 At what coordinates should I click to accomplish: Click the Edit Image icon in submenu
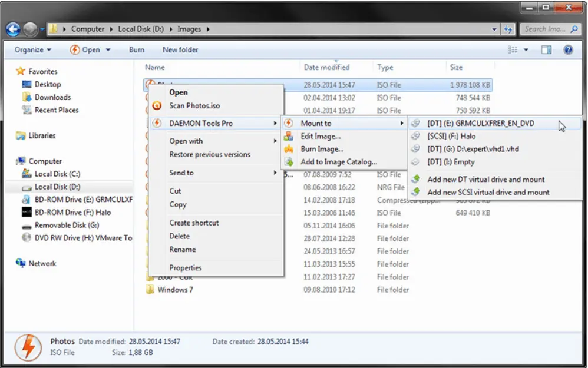pos(289,136)
